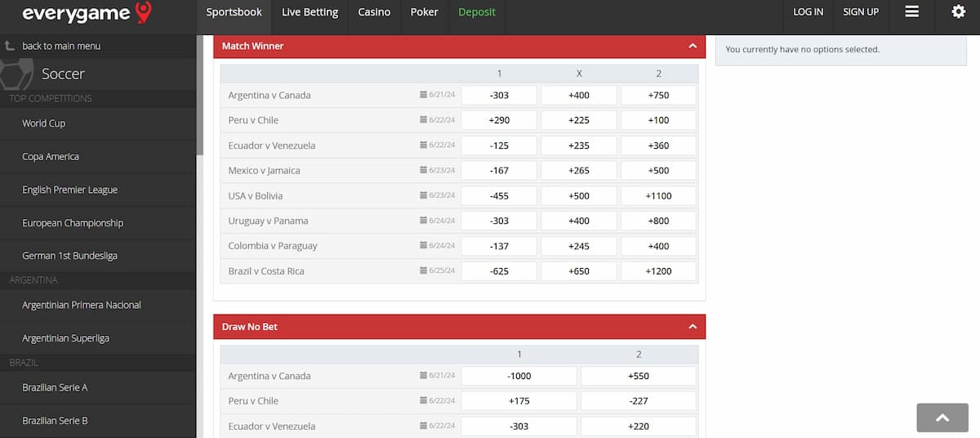Select Bolivia win odds +1100
The height and width of the screenshot is (438, 980).
pos(659,196)
